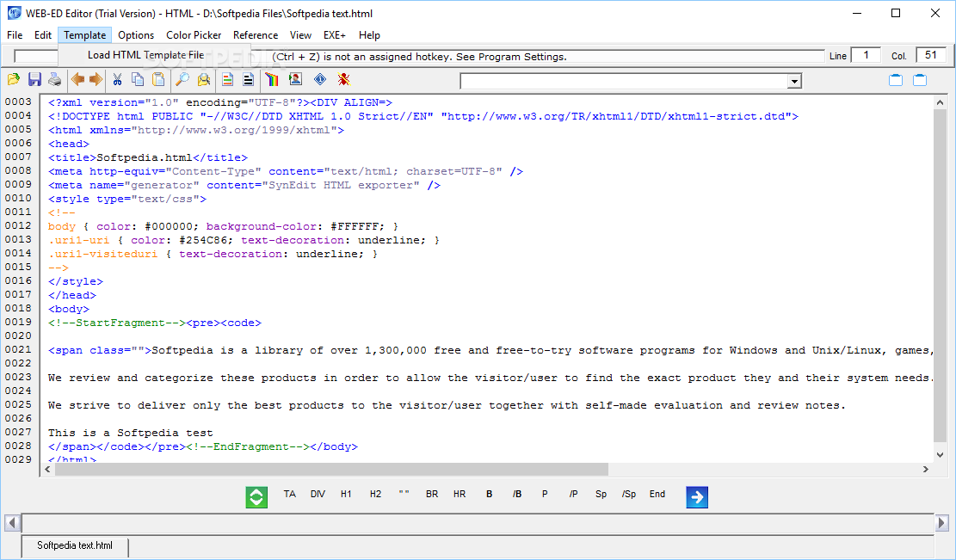This screenshot has height=560, width=956.
Task: Open the rainbow color picker icon
Action: coord(272,79)
